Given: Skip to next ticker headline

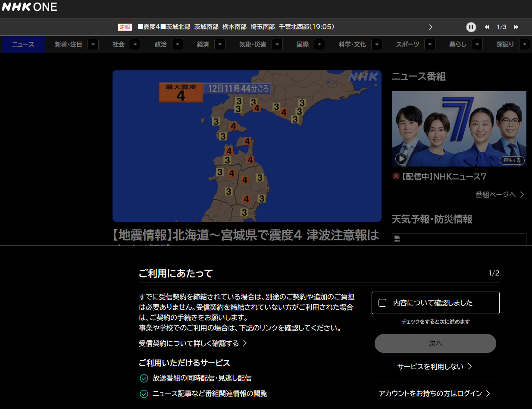Looking at the screenshot, I should coord(516,27).
